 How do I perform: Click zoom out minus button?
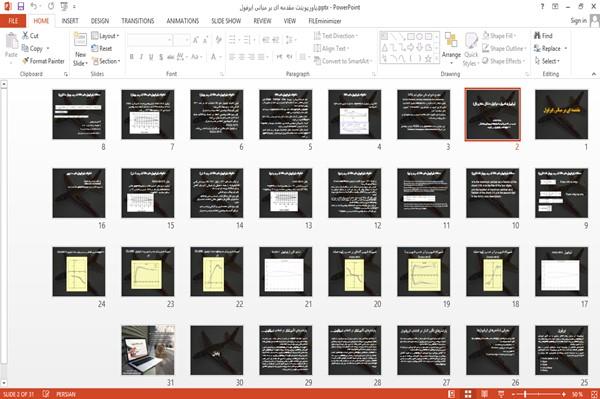point(514,394)
